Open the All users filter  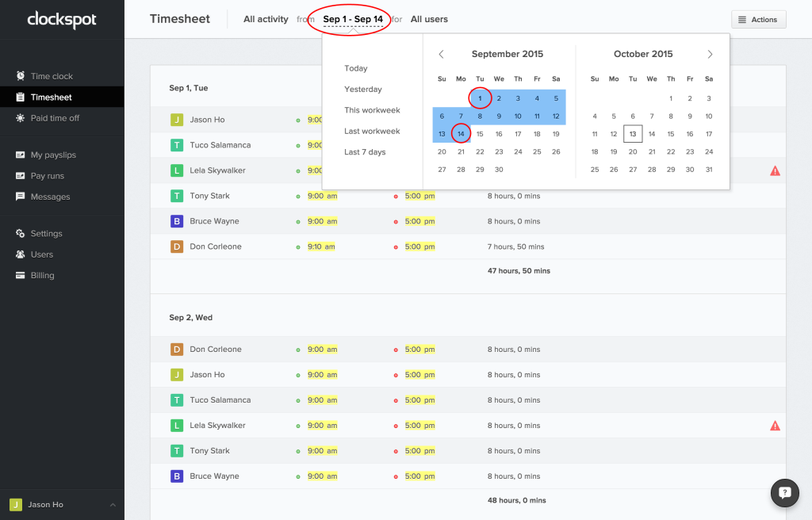click(429, 19)
